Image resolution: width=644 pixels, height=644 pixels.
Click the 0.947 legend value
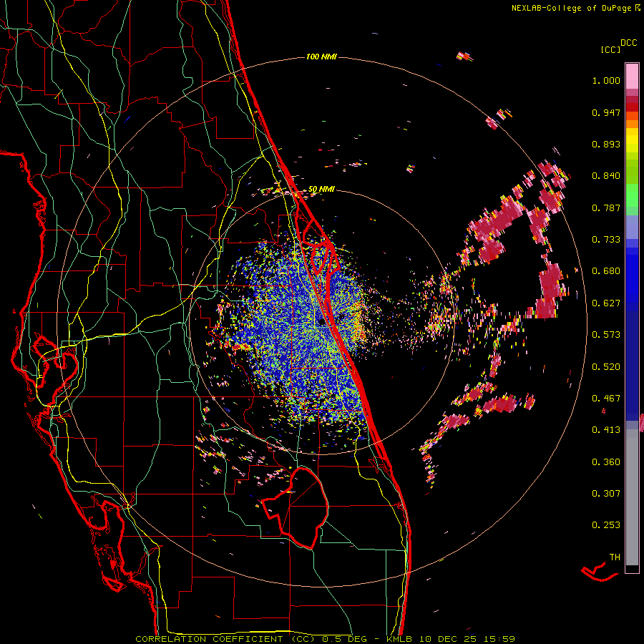[606, 112]
